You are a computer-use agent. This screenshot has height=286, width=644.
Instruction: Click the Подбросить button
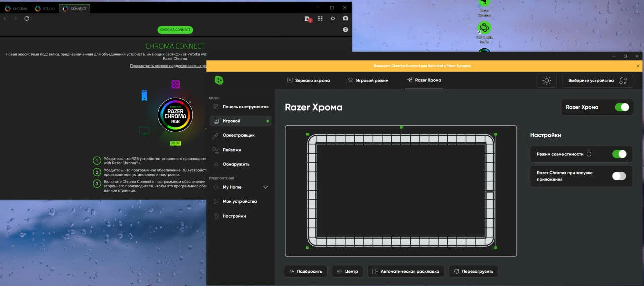click(306, 271)
